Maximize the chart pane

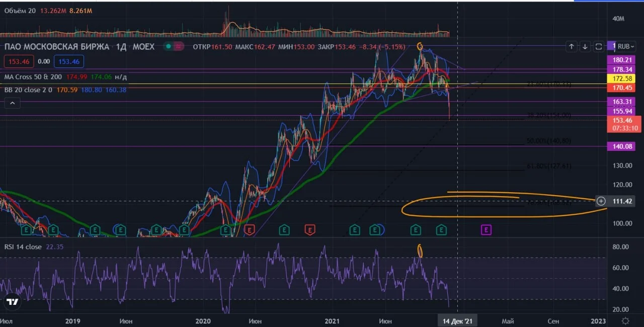599,46
